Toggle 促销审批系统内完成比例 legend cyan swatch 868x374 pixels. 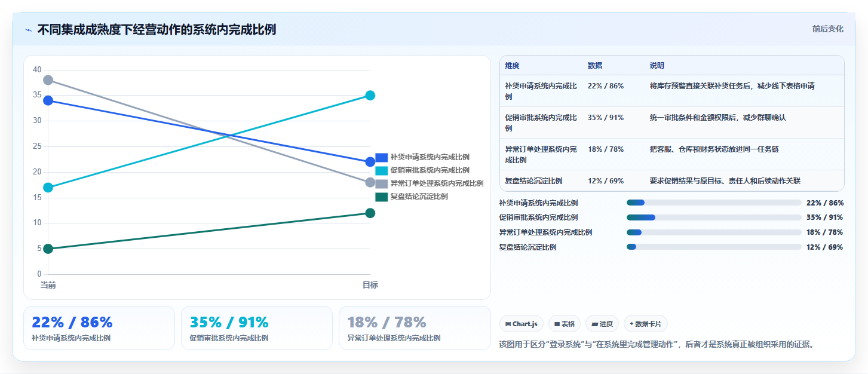382,170
